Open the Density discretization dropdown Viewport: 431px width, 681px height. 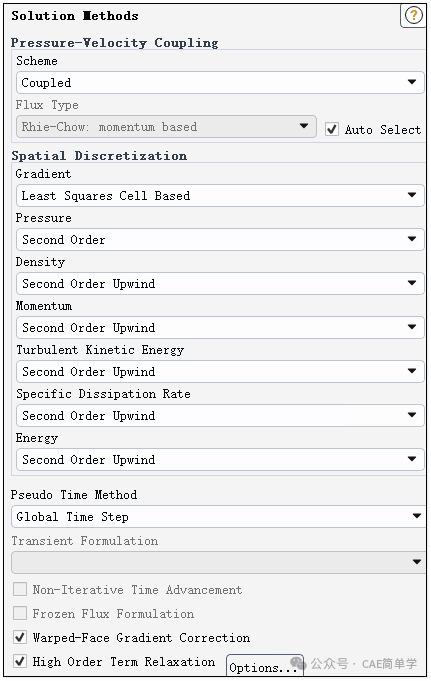[x=220, y=284]
